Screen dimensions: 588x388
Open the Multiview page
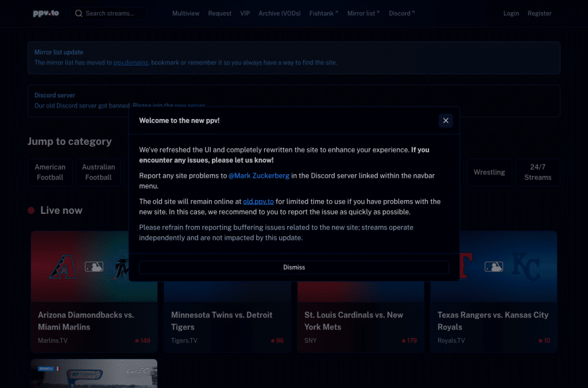(185, 14)
